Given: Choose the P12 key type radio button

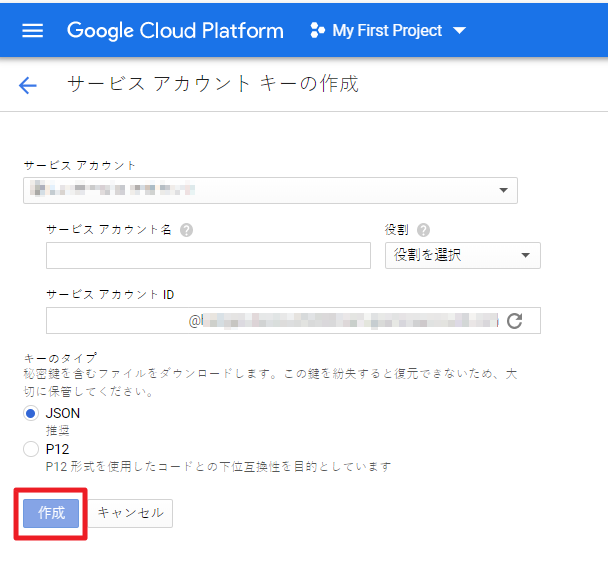Looking at the screenshot, I should coord(31,449).
